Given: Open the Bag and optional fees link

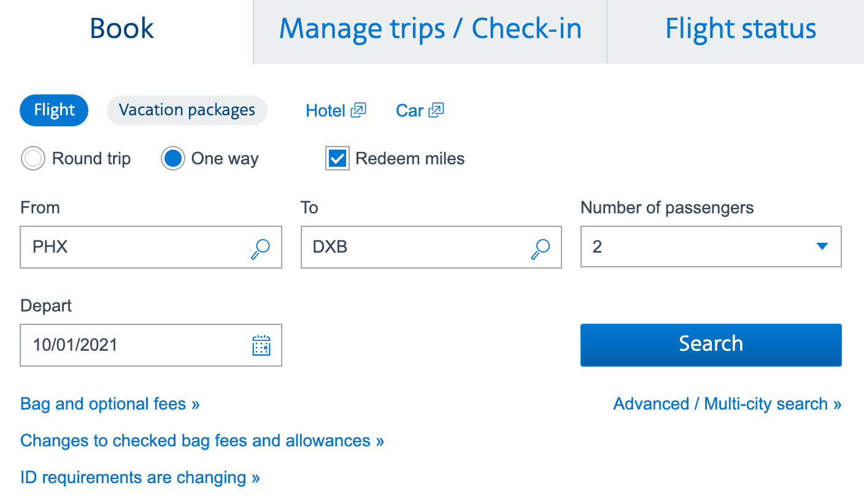Looking at the screenshot, I should [109, 403].
